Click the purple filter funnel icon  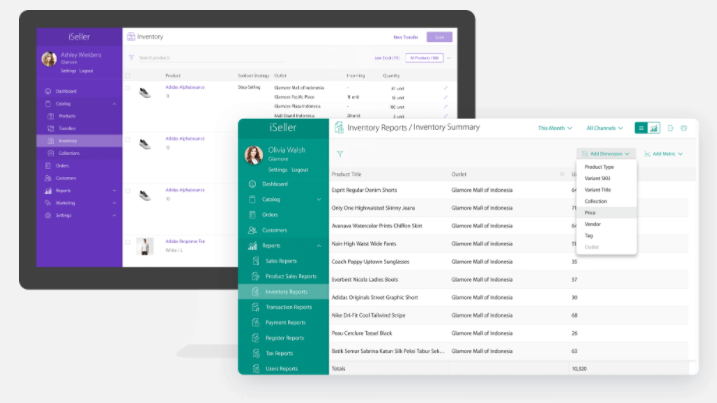pos(131,58)
